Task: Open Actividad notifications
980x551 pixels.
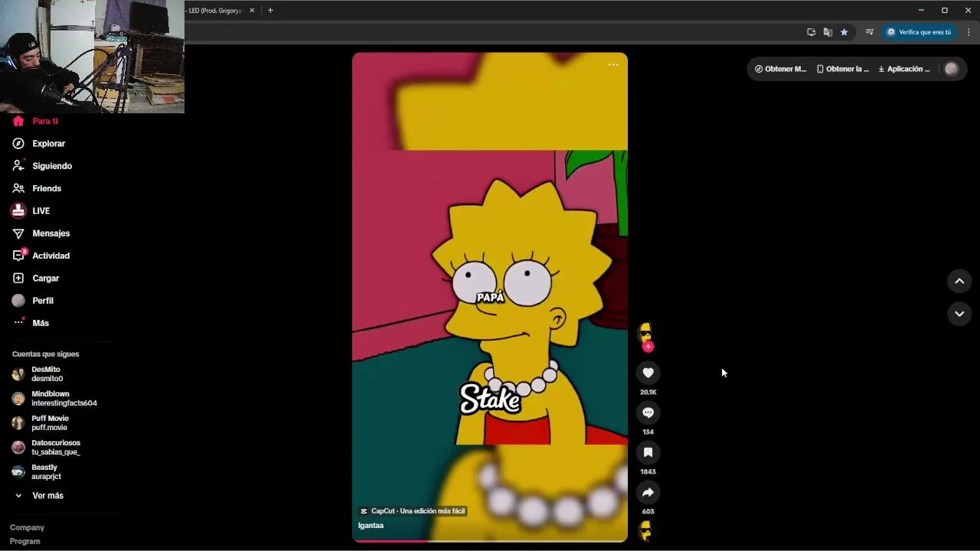Action: coord(51,256)
